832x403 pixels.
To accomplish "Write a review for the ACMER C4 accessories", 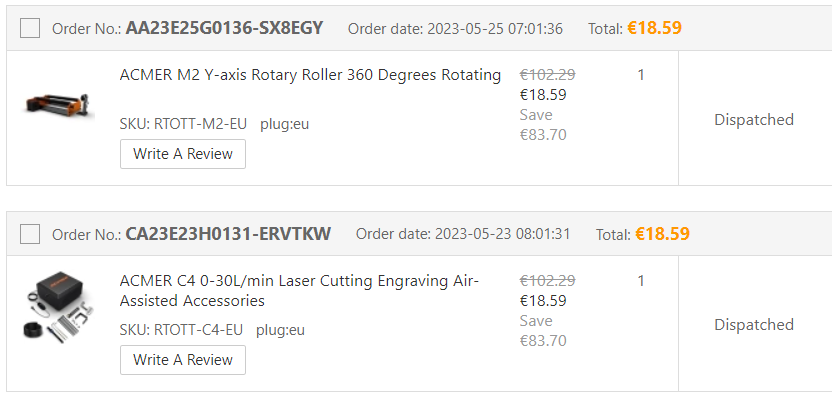I will [x=183, y=360].
